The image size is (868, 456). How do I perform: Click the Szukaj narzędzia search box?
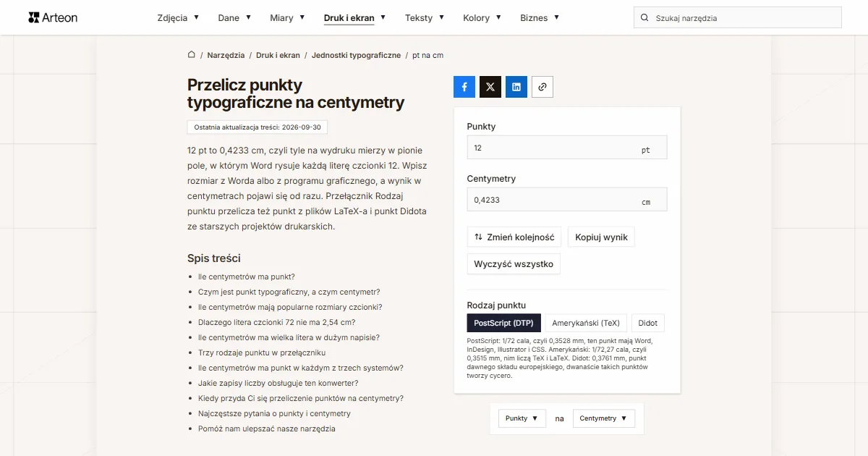click(738, 17)
